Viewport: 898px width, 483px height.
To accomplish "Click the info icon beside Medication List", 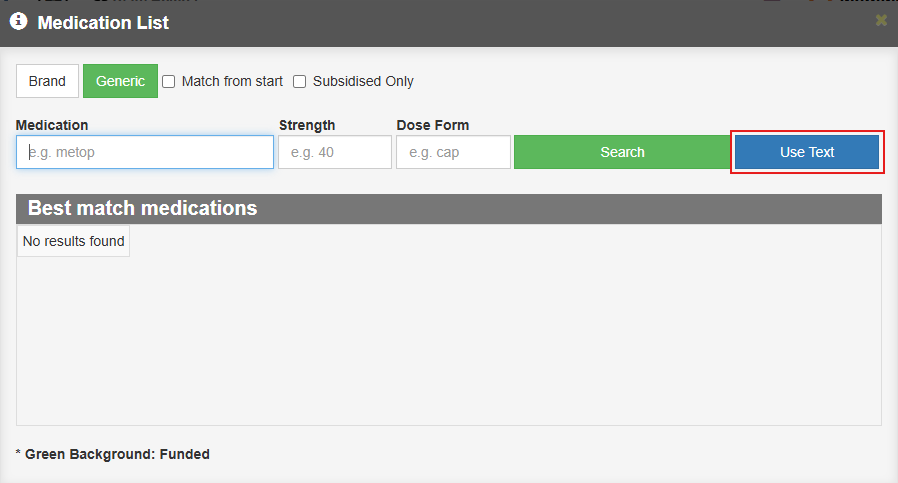I will pyautogui.click(x=18, y=22).
